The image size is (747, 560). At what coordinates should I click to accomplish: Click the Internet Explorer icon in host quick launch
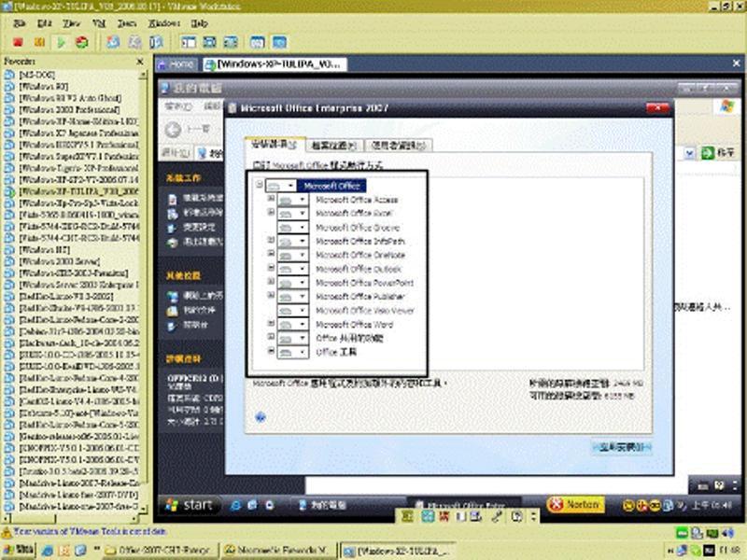pos(48,551)
